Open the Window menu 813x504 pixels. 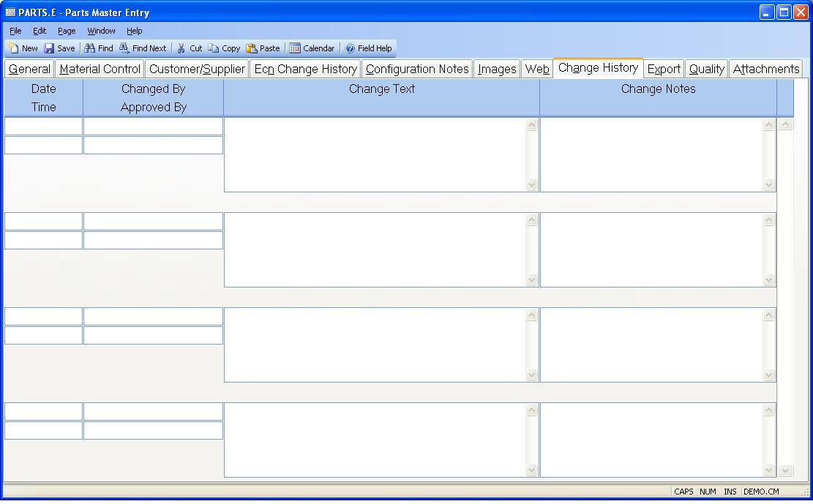pyautogui.click(x=101, y=31)
